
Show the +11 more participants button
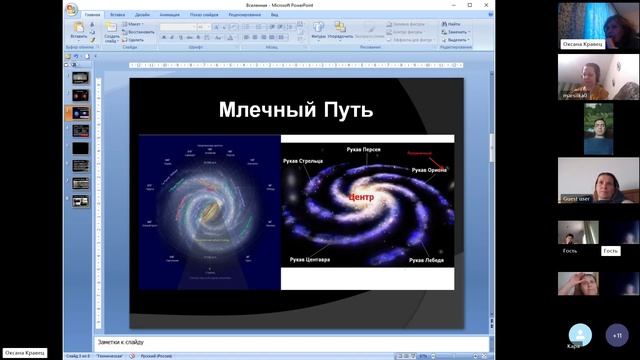tap(617, 336)
